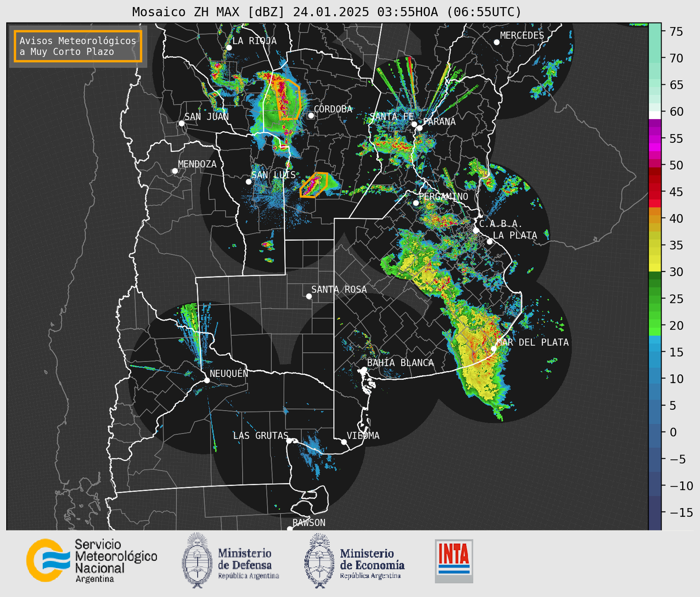Click the 50 tick label on the scale

point(676,165)
